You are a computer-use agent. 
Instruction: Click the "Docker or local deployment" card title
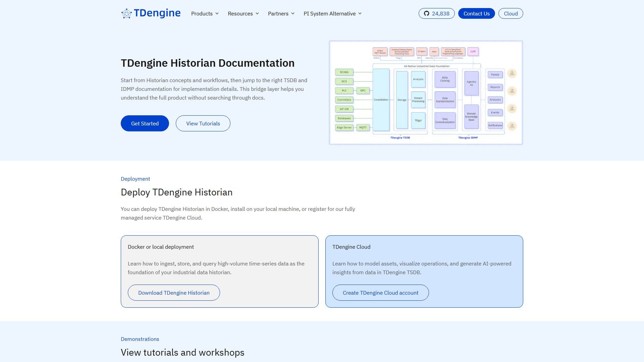(161, 247)
